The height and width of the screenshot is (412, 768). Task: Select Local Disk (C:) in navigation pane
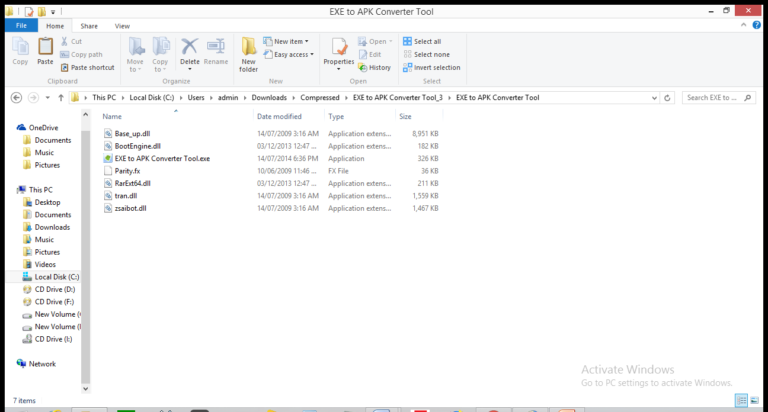pos(57,277)
